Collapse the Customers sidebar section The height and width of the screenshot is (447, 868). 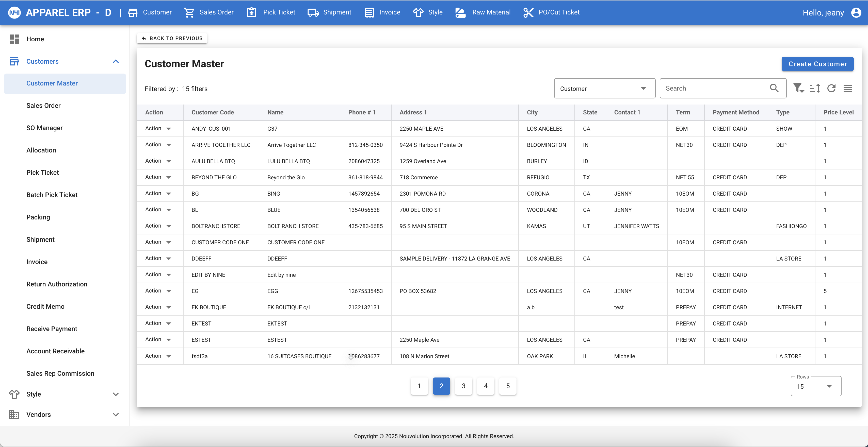[x=116, y=61]
